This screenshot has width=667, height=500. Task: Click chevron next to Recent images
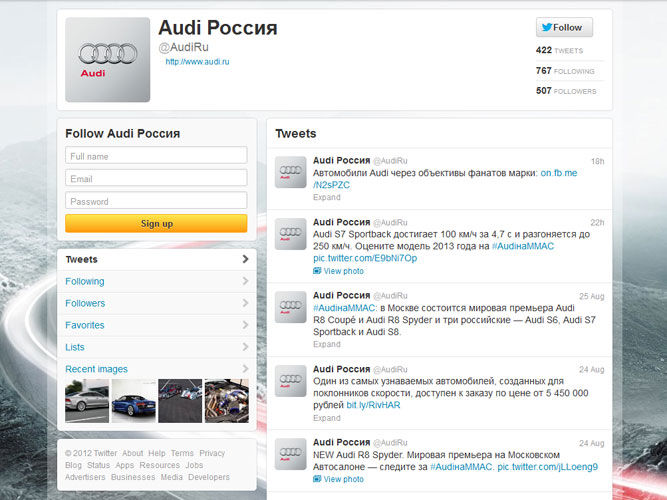pyautogui.click(x=245, y=369)
